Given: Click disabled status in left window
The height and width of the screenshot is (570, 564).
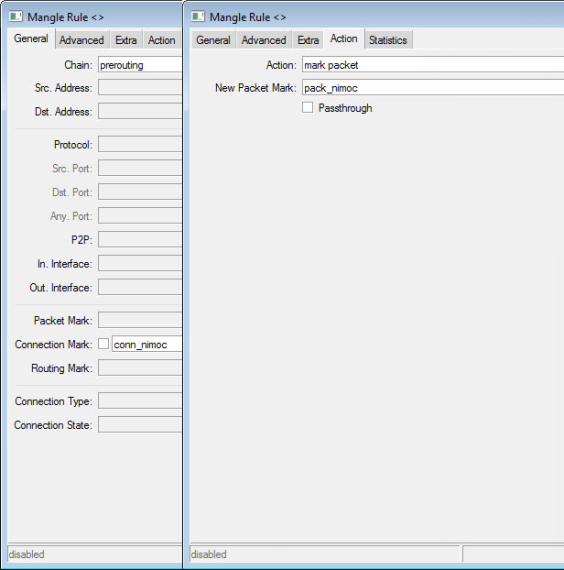Looking at the screenshot, I should tap(27, 554).
